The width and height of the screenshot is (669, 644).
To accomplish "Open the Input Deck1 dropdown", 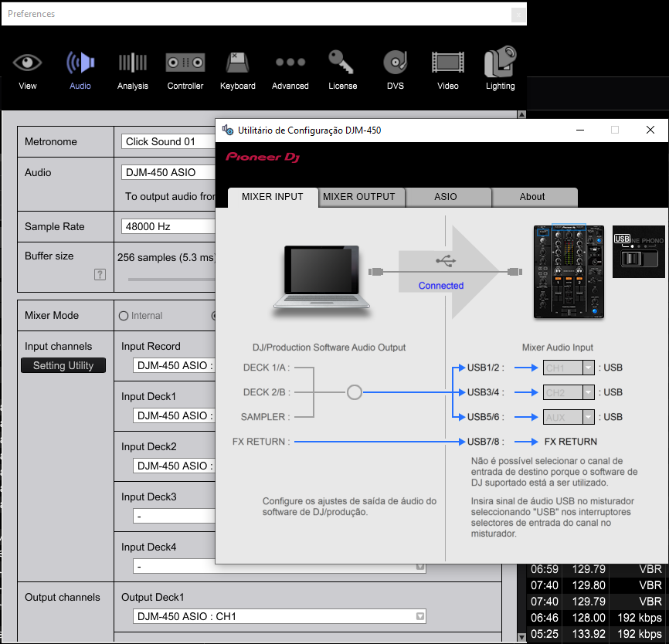I will (174, 416).
